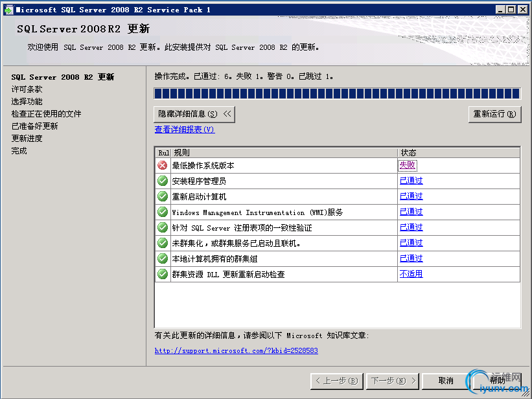Image resolution: width=532 pixels, height=399 pixels.
Task: Click the Rul column header
Action: (163, 153)
